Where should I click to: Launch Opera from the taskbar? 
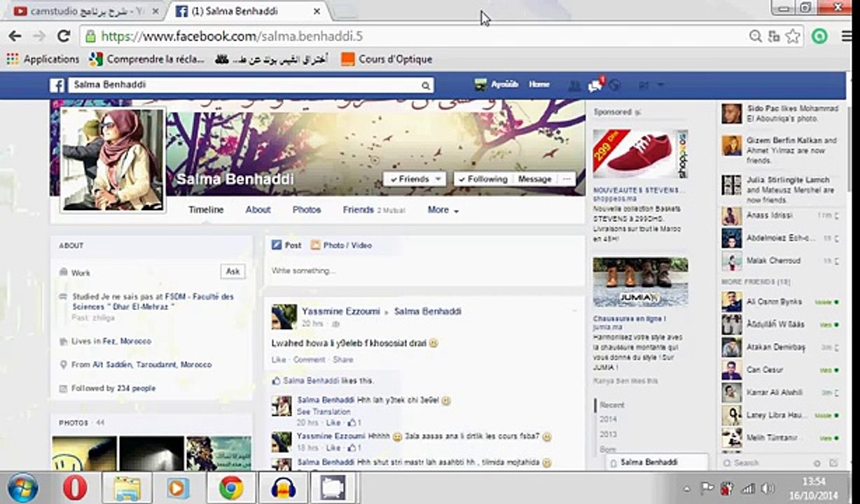76,487
